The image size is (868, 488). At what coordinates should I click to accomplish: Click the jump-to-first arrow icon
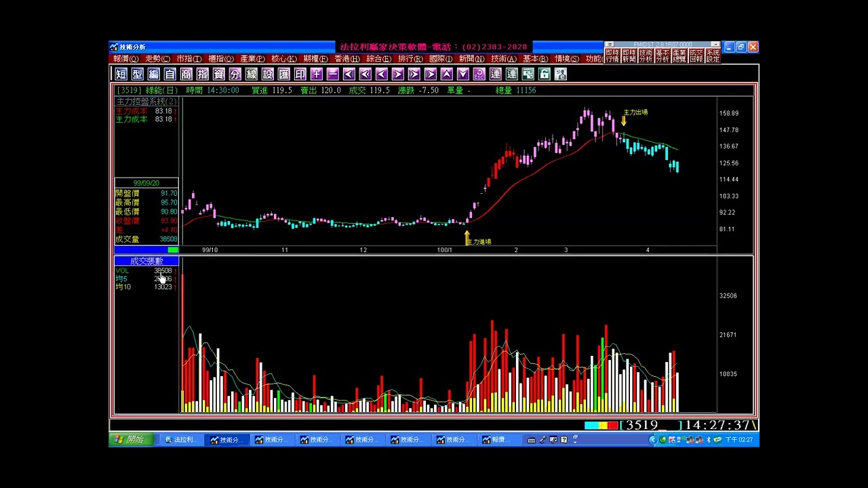tap(349, 75)
